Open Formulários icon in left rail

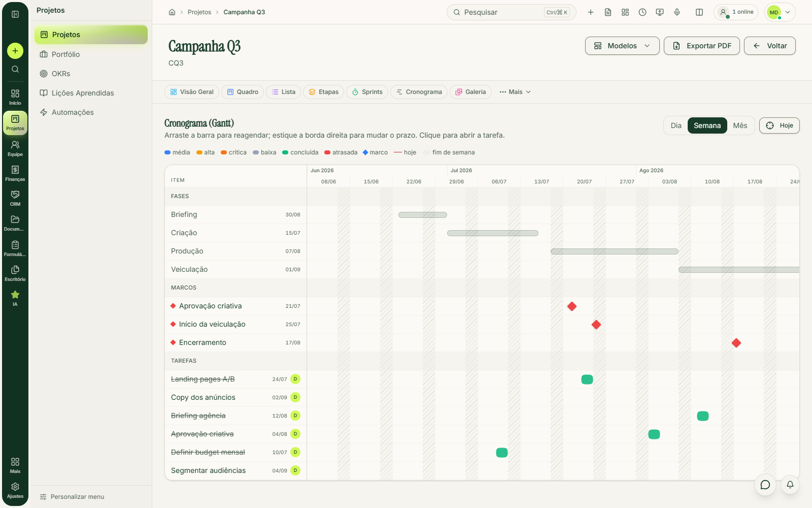pos(15,248)
